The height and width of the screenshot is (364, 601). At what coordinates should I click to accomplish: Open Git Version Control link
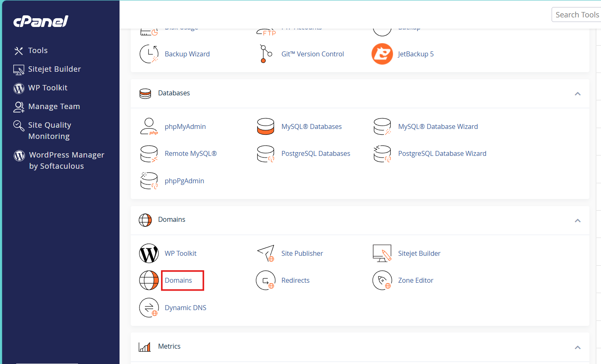(x=313, y=54)
